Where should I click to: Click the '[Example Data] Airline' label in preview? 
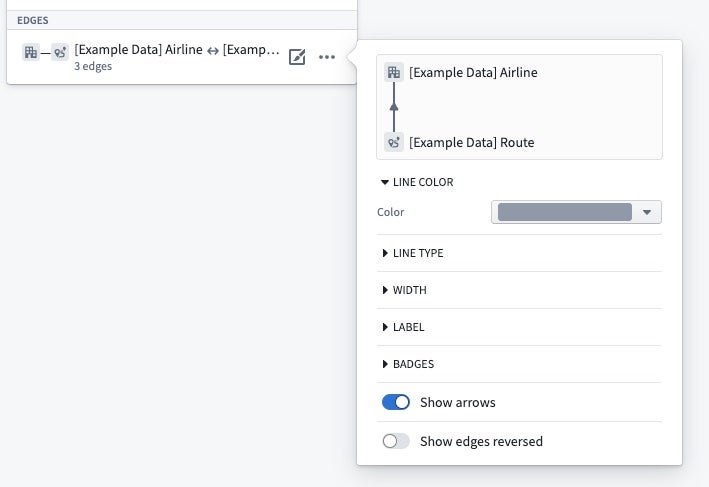click(473, 72)
